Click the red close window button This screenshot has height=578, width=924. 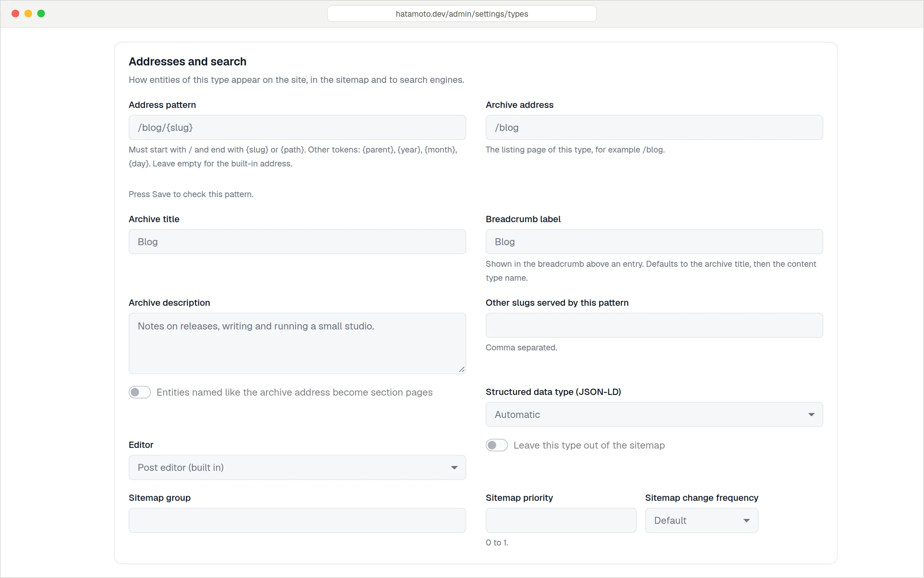(x=16, y=14)
